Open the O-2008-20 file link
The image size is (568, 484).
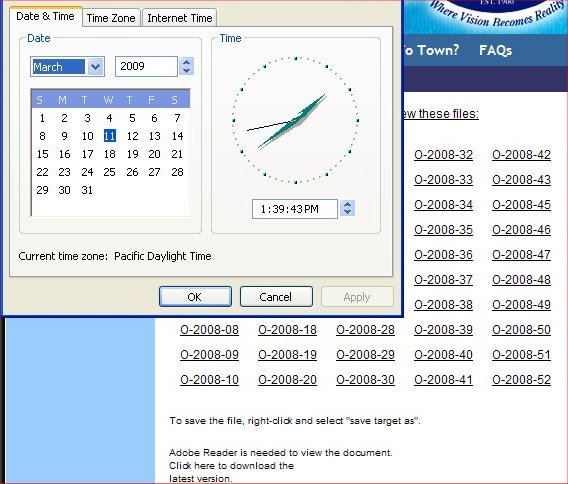[287, 380]
